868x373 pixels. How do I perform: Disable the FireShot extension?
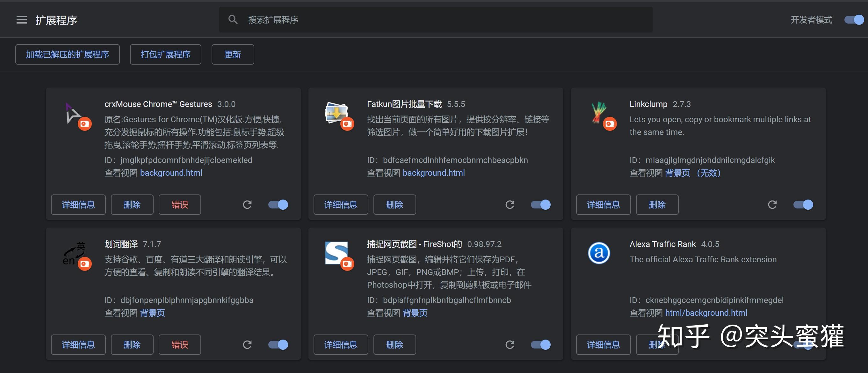[x=540, y=345]
